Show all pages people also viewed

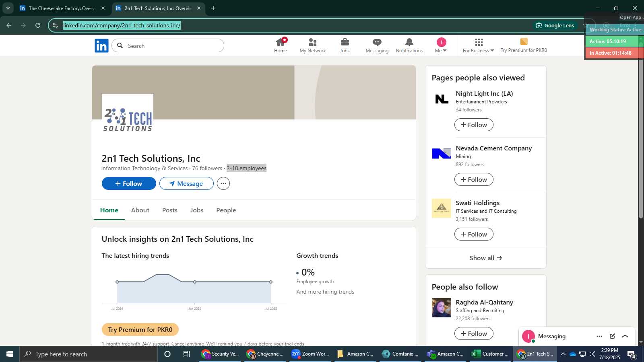[486, 258]
